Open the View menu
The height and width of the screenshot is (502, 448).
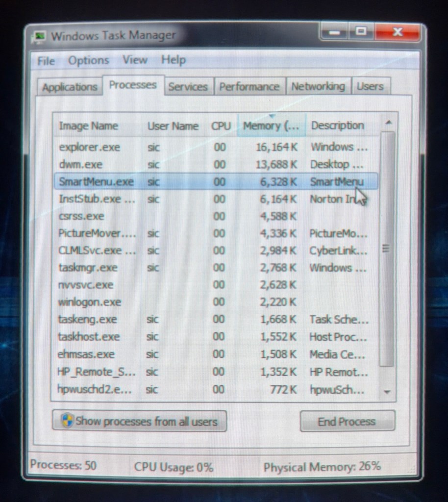coord(135,60)
